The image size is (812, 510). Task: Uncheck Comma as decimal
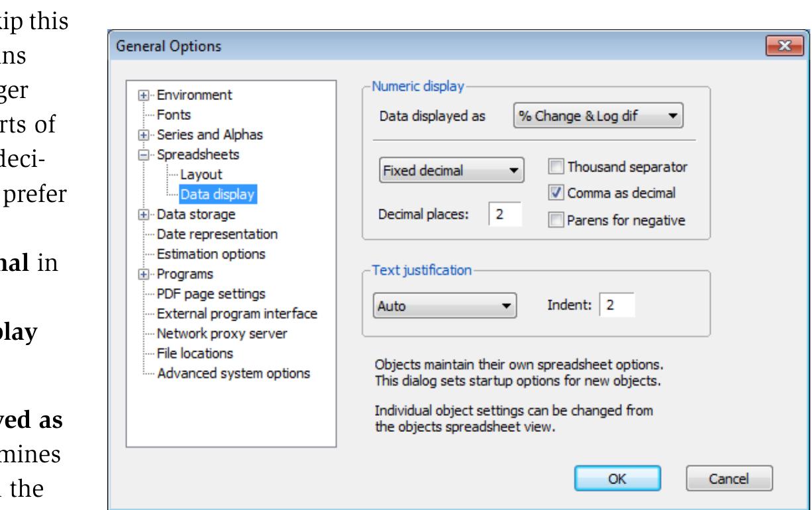tap(554, 194)
